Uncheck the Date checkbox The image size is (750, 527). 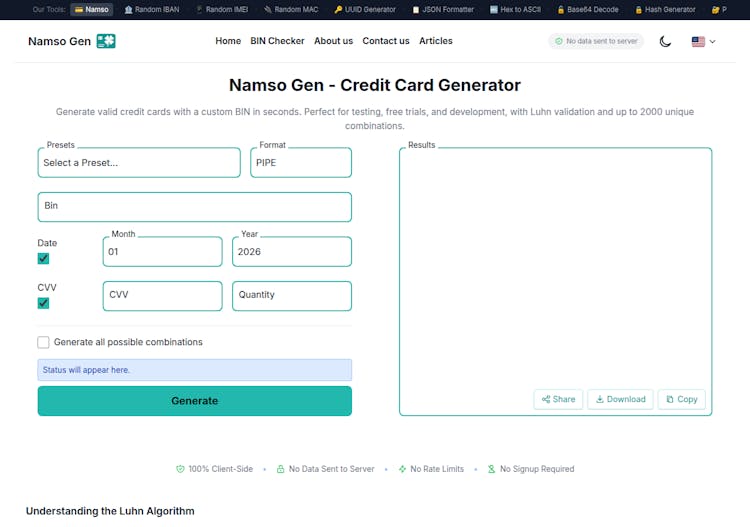44,258
